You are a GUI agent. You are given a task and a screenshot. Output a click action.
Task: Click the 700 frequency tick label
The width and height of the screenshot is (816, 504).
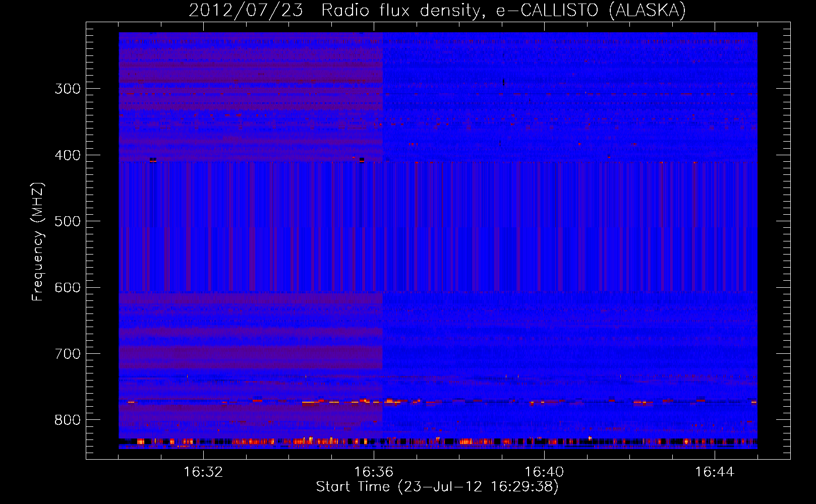click(68, 354)
